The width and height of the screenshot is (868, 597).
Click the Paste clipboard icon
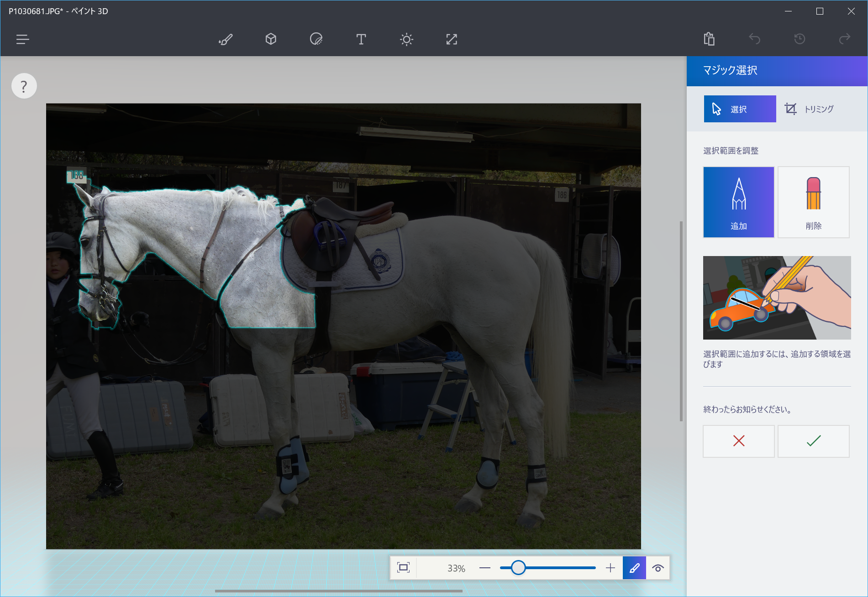[709, 39]
